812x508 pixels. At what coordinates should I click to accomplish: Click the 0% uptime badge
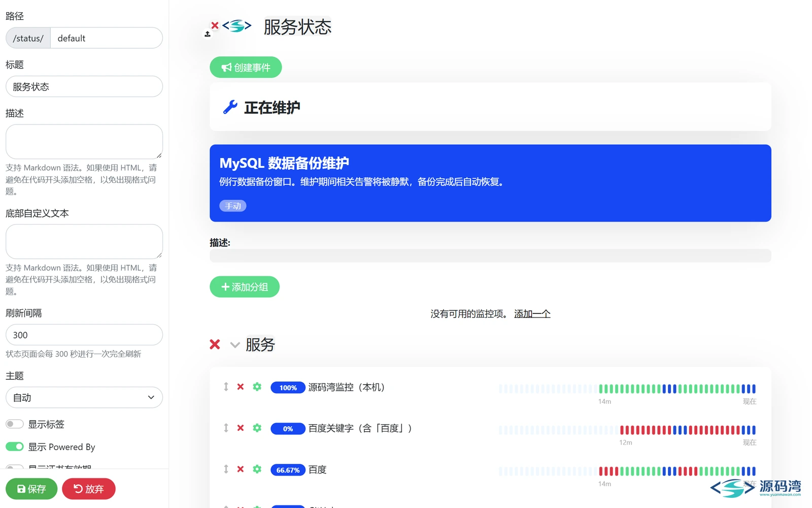point(288,429)
